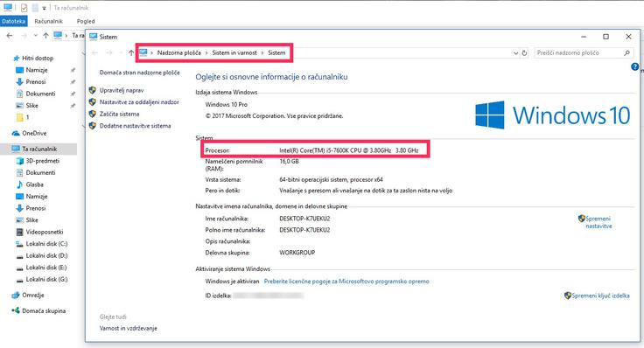Click Spremeni nastavitve link
This screenshot has height=348, width=644.
(x=598, y=222)
